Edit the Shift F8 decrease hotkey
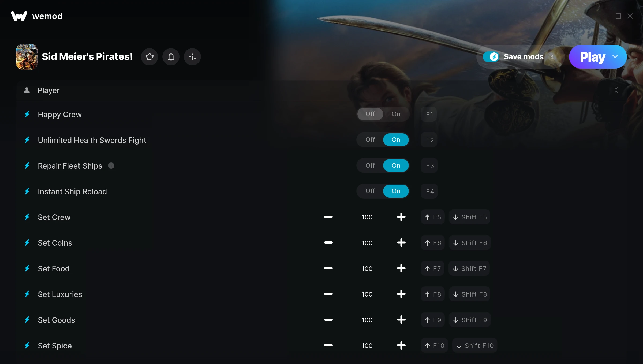This screenshot has height=364, width=643. point(470,294)
